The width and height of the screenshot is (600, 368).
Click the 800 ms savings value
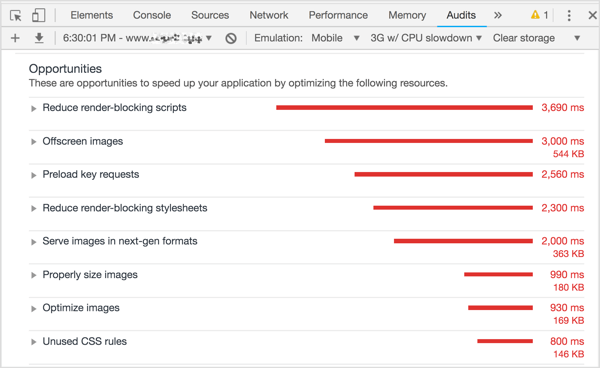567,341
